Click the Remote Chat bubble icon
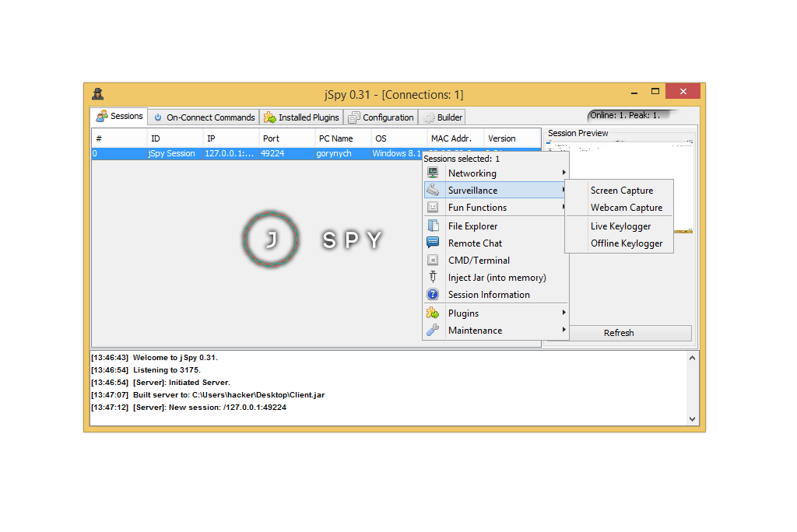 [x=433, y=243]
